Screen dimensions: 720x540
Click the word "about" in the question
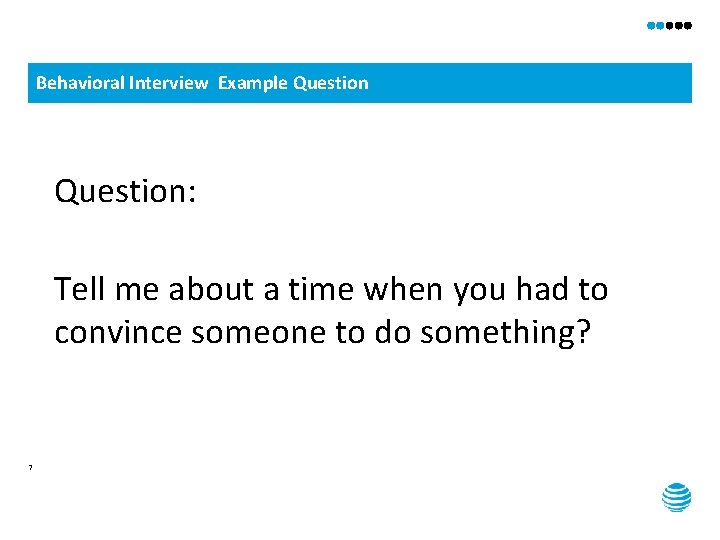(211, 289)
